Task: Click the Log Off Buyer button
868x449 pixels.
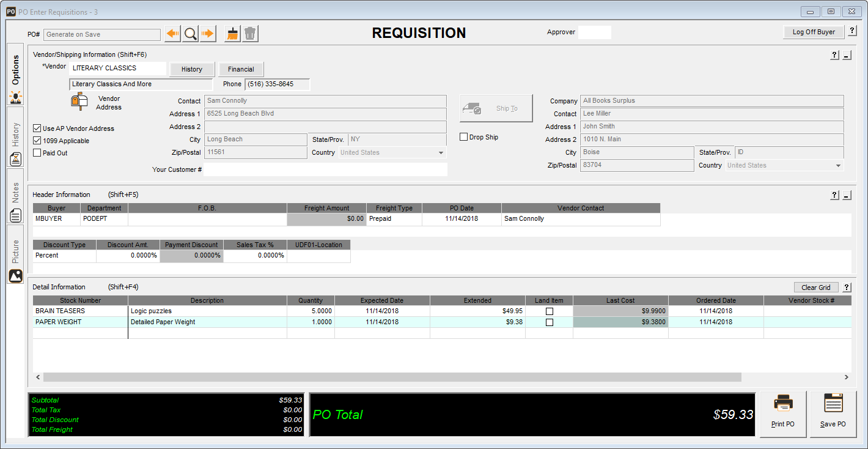Action: [813, 32]
